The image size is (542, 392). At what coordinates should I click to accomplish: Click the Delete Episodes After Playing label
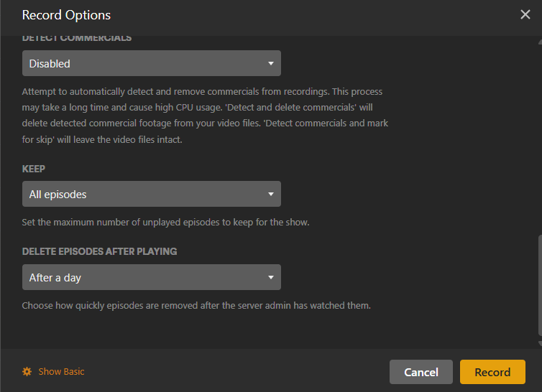point(99,251)
